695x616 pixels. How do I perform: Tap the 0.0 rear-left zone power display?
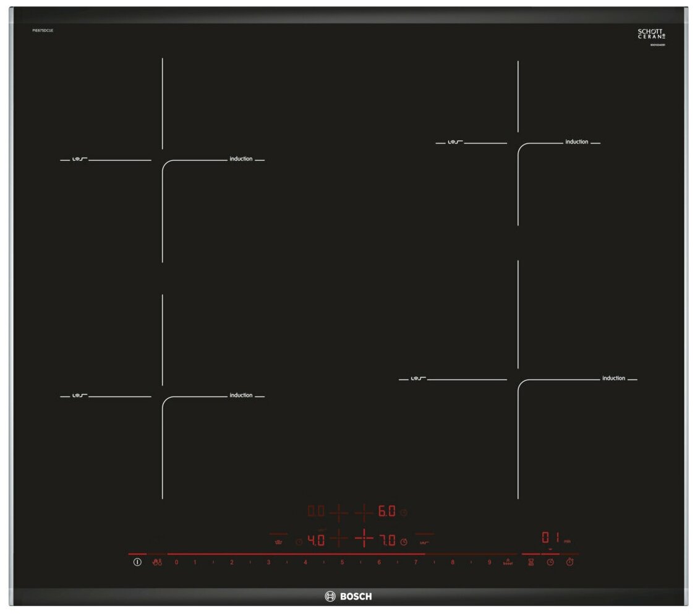pyautogui.click(x=316, y=511)
